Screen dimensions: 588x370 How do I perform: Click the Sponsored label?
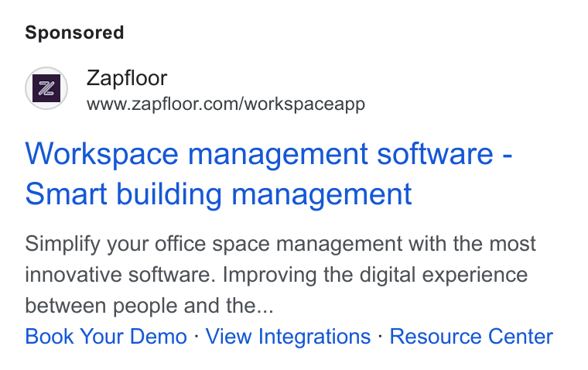tap(74, 33)
